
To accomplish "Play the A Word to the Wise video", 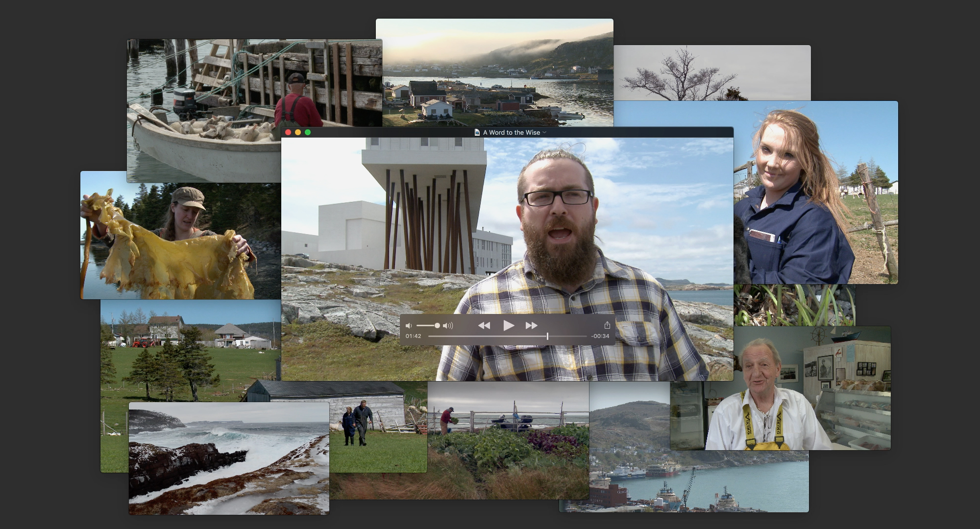I will 508,325.
